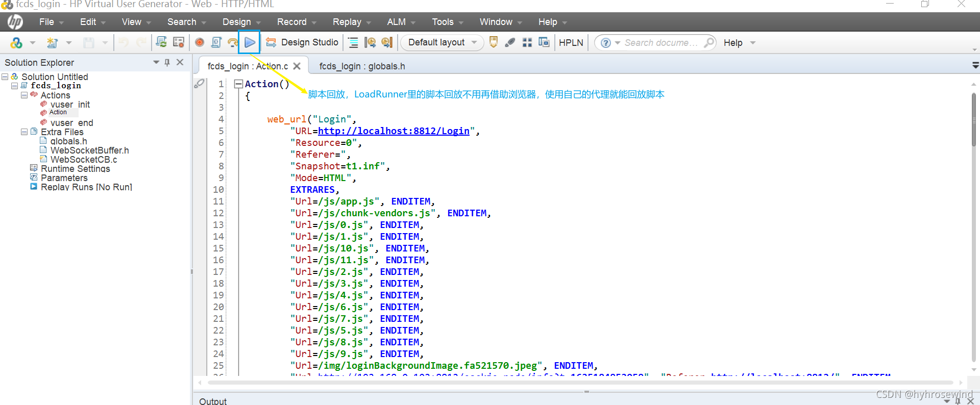Select vuser_end action

tap(71, 123)
